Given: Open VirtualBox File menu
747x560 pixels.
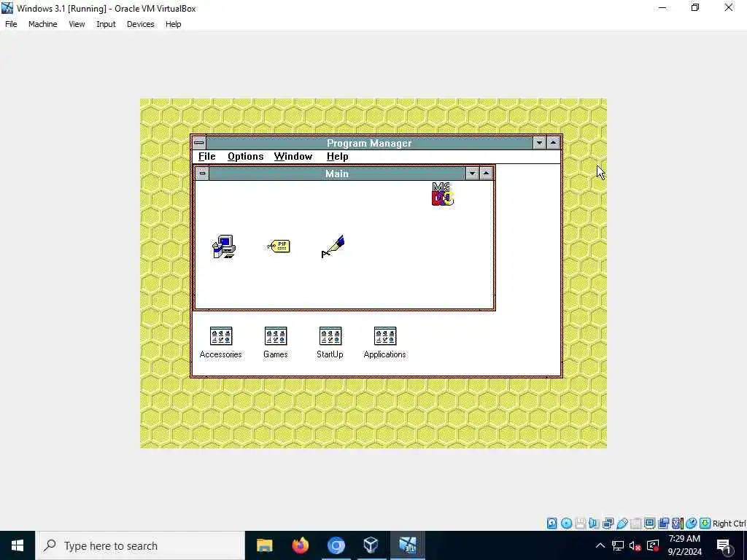Looking at the screenshot, I should point(11,24).
